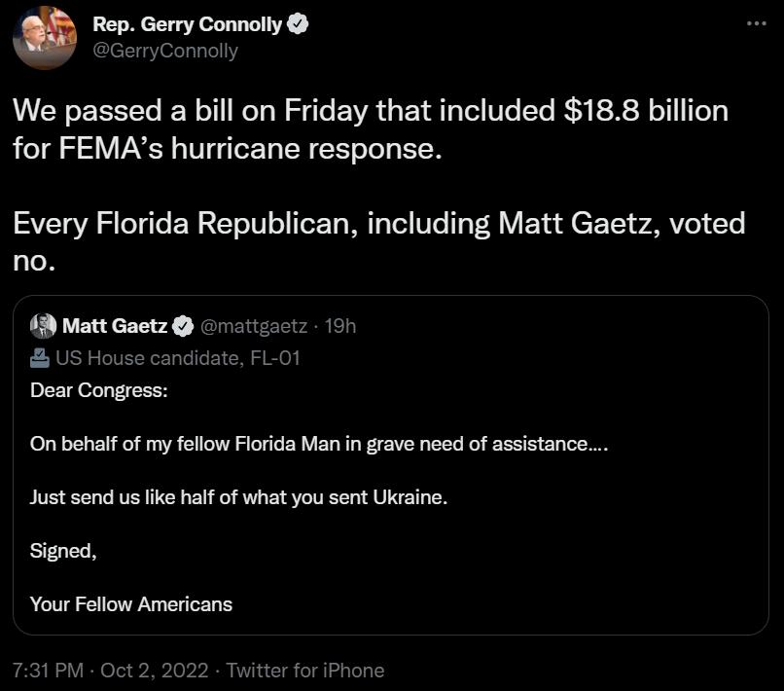Click the tweet text about FEMA funding

tap(370, 128)
